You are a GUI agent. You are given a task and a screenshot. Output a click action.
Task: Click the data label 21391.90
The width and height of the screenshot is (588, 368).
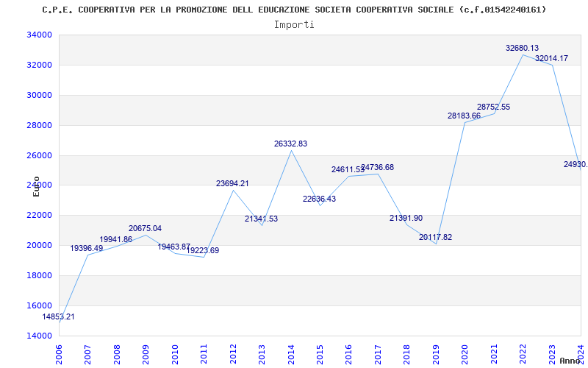[x=406, y=218]
